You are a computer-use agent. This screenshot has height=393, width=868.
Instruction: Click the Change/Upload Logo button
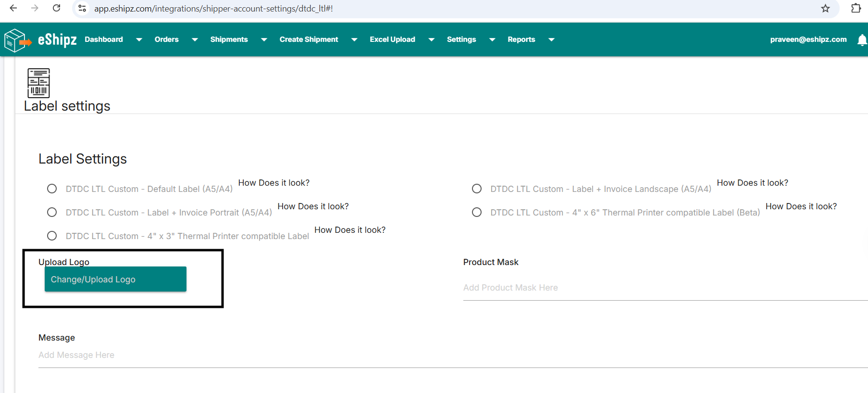click(x=115, y=279)
